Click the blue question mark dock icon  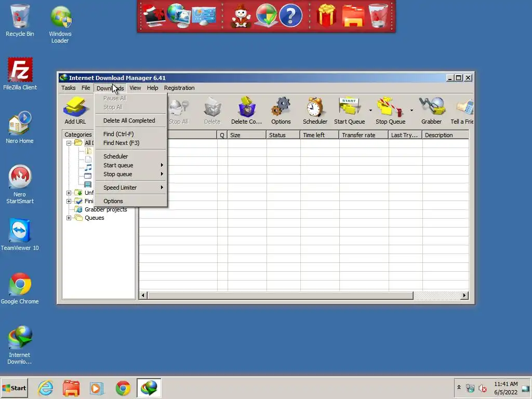coord(290,16)
